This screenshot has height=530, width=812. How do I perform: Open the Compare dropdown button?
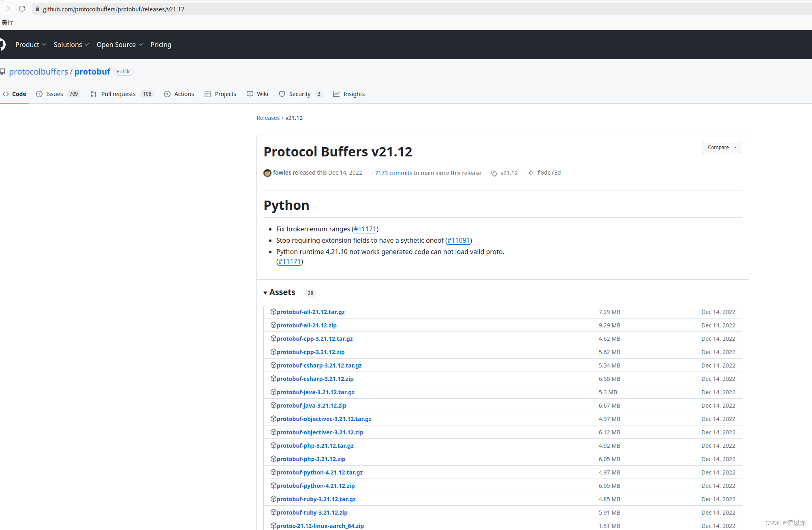point(722,147)
